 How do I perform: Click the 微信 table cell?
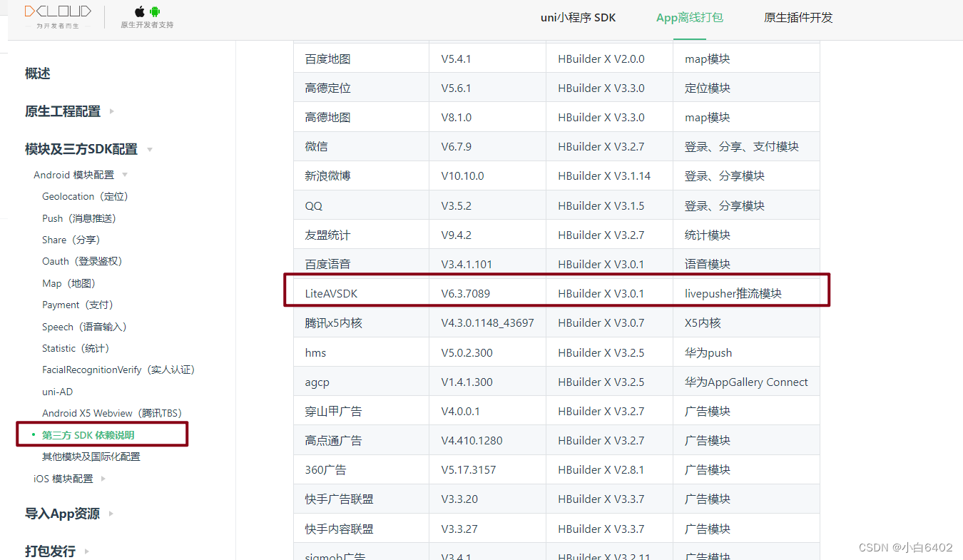point(361,147)
